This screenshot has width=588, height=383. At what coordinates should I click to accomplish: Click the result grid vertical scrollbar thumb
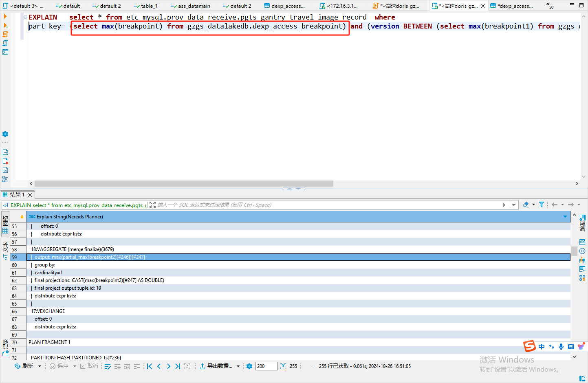(x=574, y=251)
